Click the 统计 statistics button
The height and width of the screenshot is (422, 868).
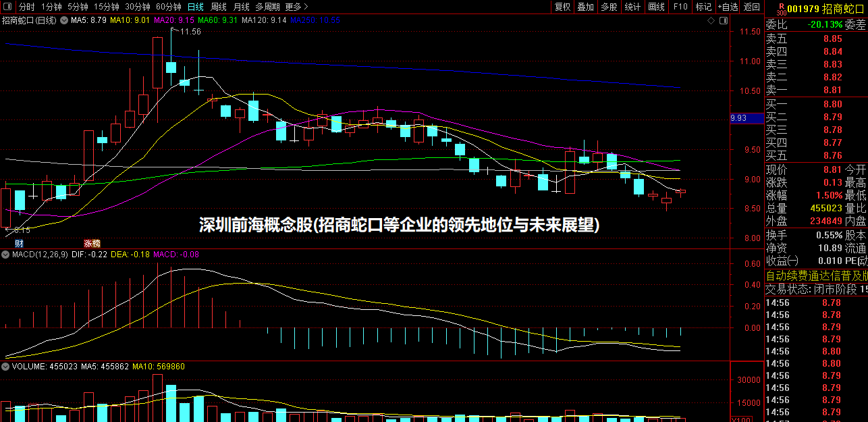(632, 7)
